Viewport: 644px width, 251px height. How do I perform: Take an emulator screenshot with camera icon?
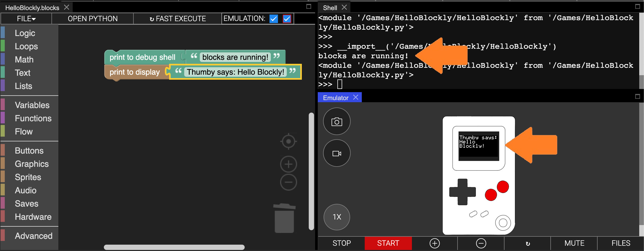pyautogui.click(x=337, y=122)
